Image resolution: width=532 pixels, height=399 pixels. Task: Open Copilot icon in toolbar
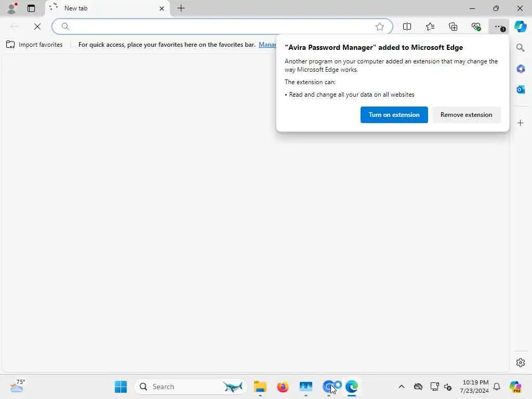tap(521, 26)
